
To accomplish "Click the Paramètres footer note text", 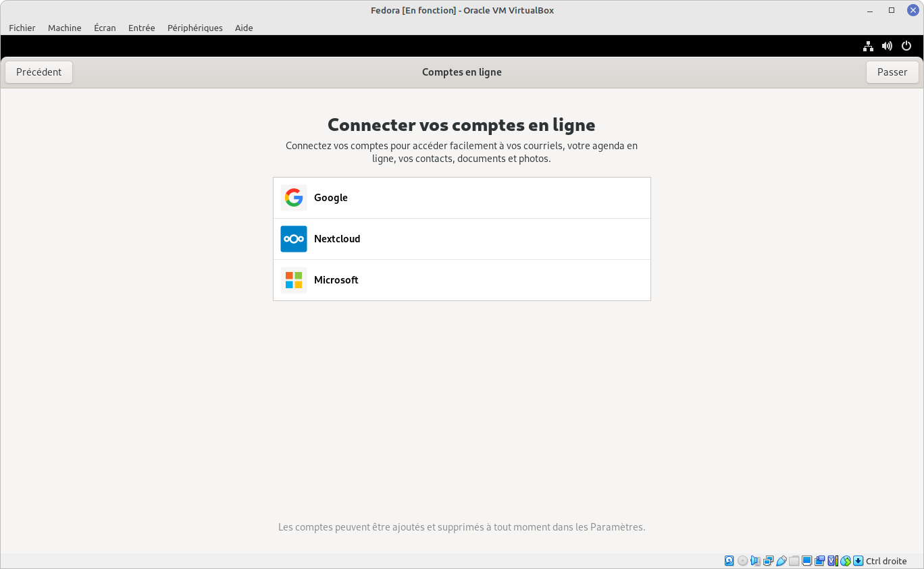I will tap(462, 527).
